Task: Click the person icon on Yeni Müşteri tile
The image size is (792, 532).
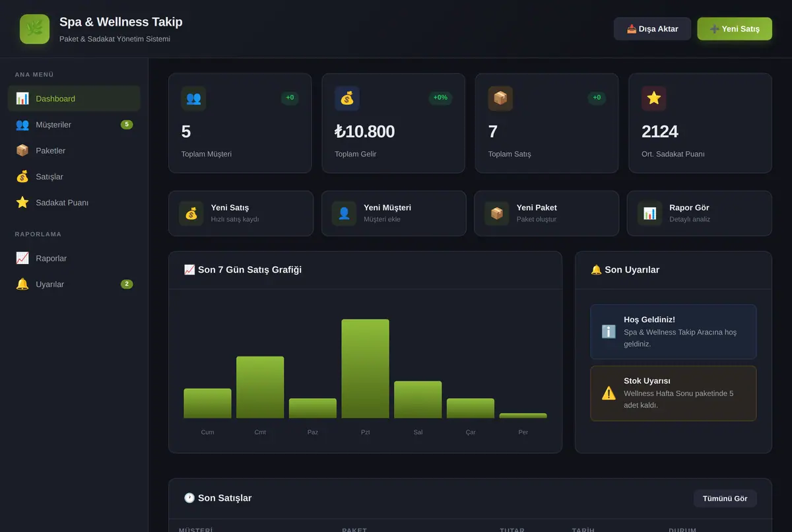Action: [344, 213]
